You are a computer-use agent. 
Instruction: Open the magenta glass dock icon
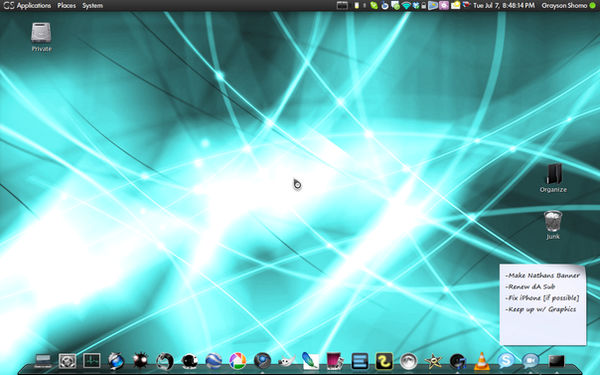(x=335, y=361)
